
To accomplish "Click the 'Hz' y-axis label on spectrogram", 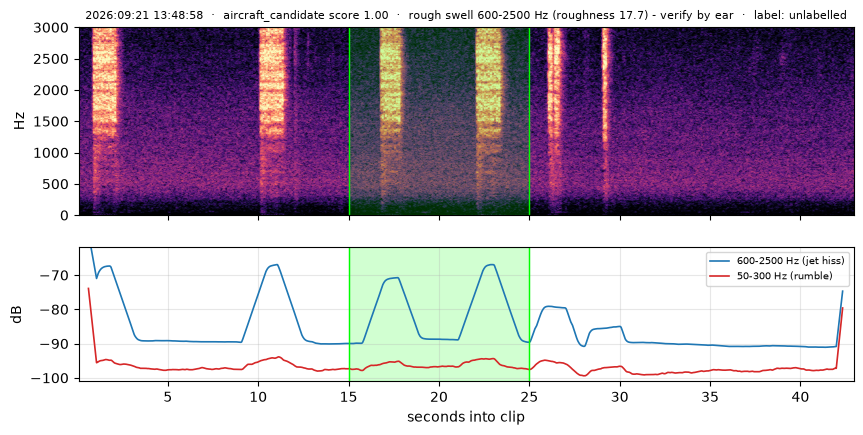I will [x=19, y=121].
